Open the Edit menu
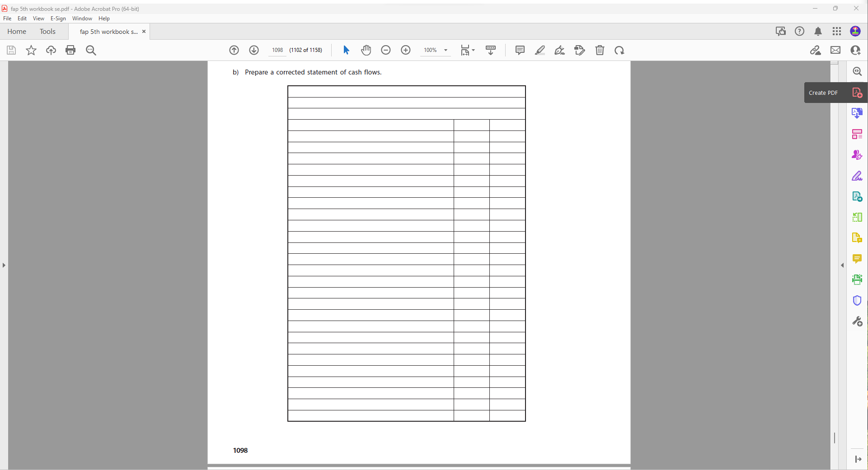Viewport: 868px width, 470px height. (22, 19)
